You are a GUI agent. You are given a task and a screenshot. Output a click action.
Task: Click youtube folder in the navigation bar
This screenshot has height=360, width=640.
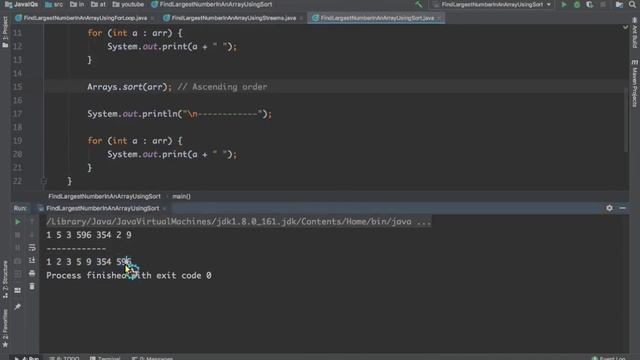coord(128,4)
